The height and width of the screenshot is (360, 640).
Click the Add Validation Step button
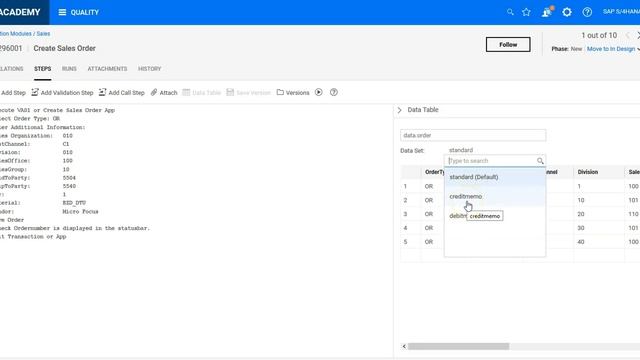62,93
